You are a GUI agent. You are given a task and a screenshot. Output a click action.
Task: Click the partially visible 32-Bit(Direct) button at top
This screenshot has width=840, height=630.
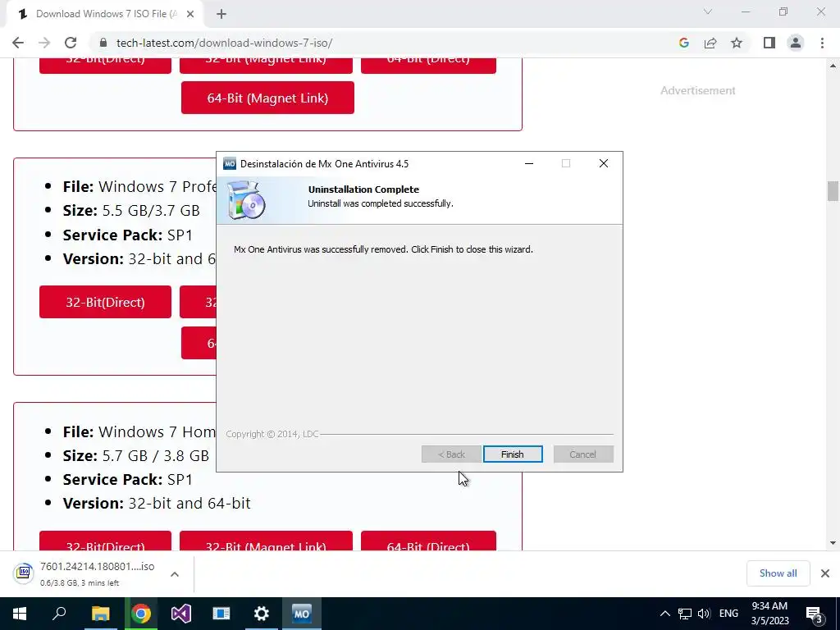[106, 66]
